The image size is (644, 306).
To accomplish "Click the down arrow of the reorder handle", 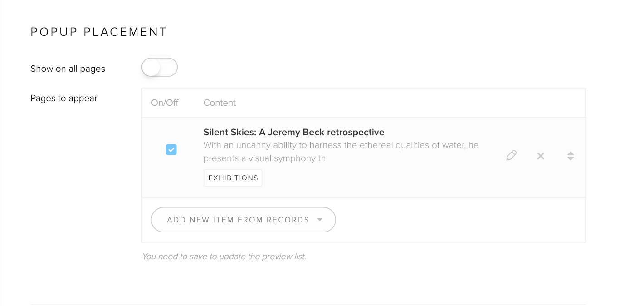I will (571, 159).
